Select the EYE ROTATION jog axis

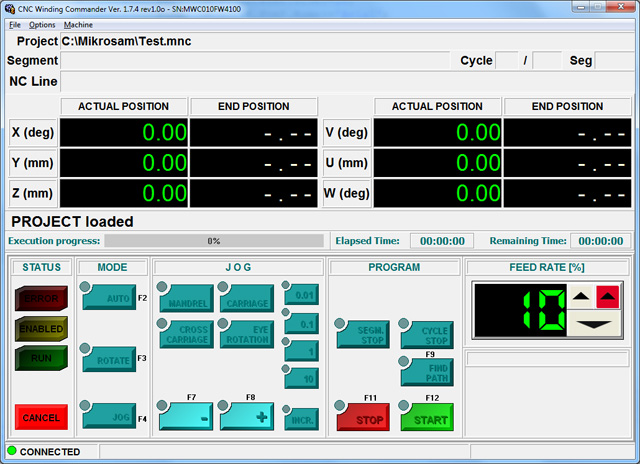tap(247, 334)
